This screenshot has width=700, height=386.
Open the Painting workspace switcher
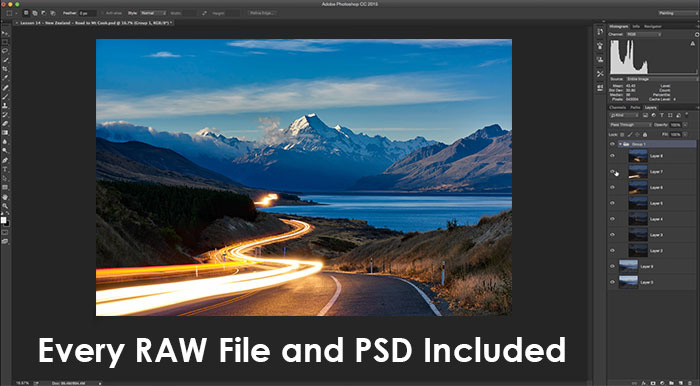tap(678, 13)
